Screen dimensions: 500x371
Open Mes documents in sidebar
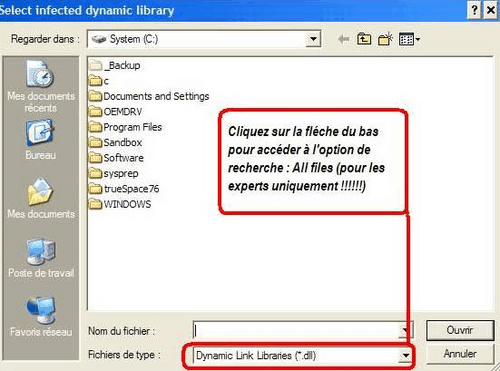coord(41,198)
